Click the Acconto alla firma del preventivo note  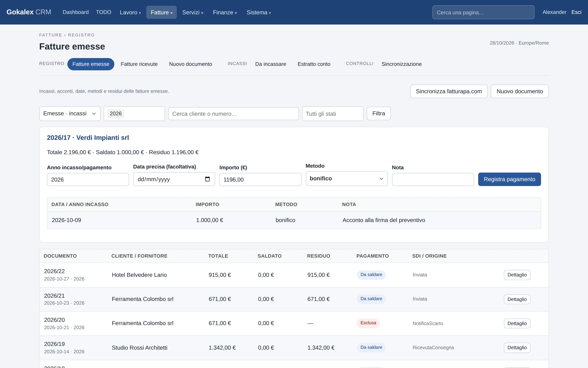384,220
